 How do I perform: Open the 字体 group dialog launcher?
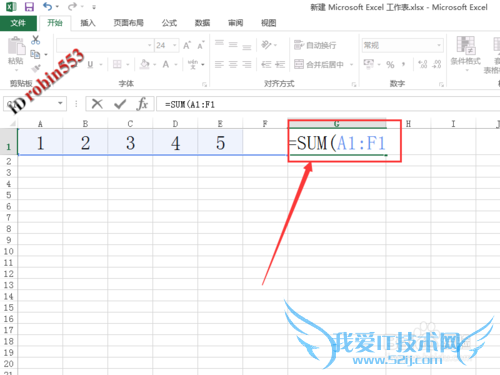point(204,85)
